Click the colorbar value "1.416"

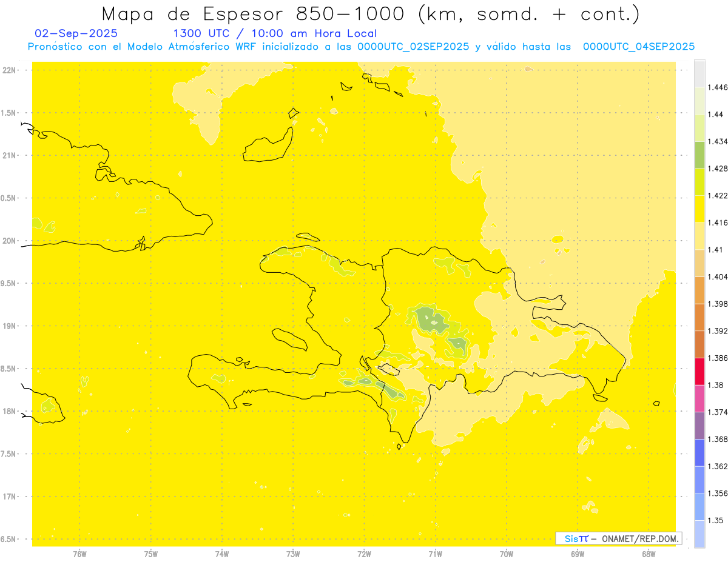pyautogui.click(x=719, y=222)
